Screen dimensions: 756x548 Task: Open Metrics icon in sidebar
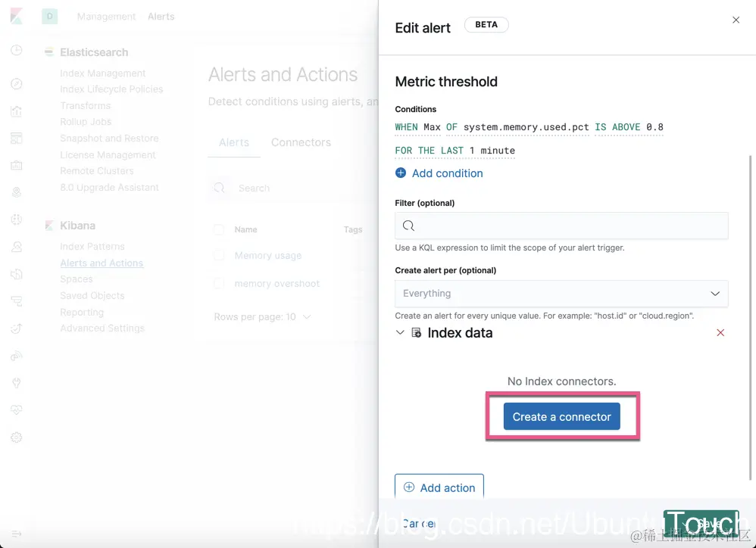pyautogui.click(x=17, y=247)
